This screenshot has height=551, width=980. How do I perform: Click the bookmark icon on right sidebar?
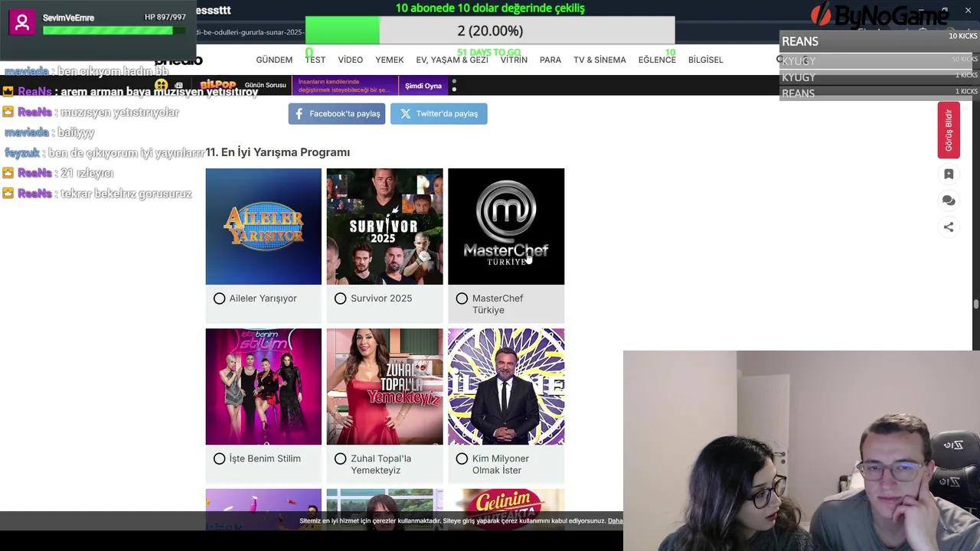point(949,174)
